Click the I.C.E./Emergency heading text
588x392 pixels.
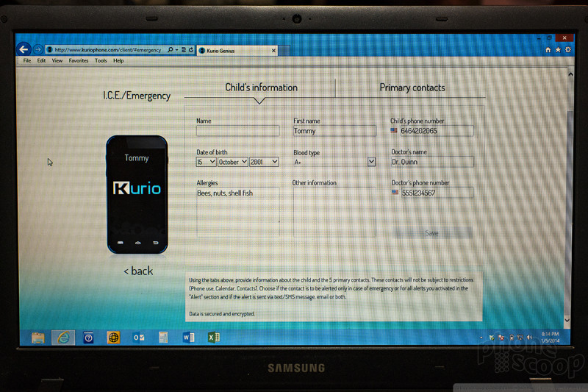tap(137, 96)
